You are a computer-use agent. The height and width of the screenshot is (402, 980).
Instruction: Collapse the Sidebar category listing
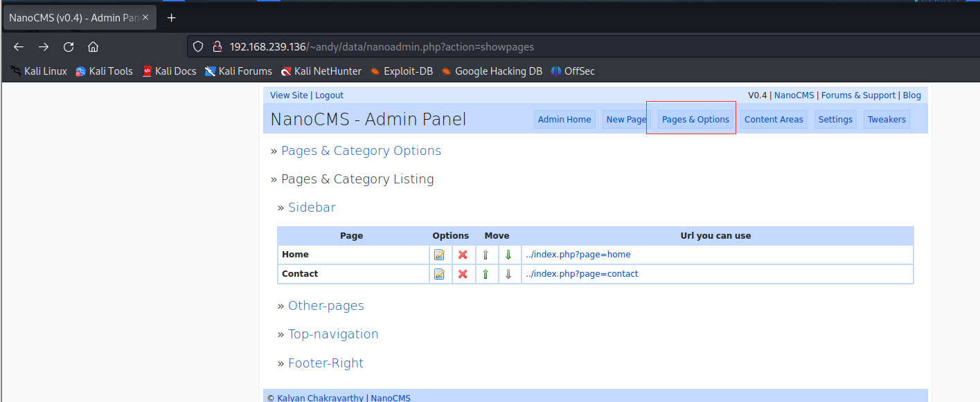pos(312,208)
